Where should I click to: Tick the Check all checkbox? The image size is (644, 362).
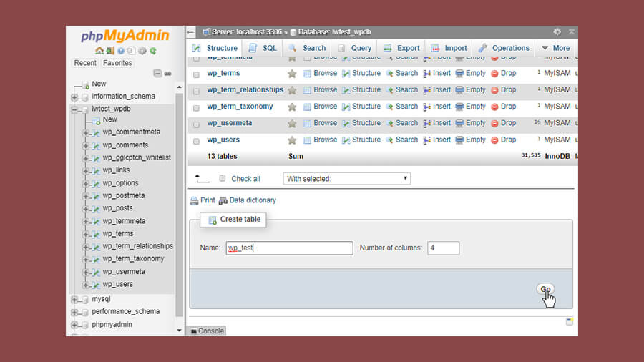[223, 179]
